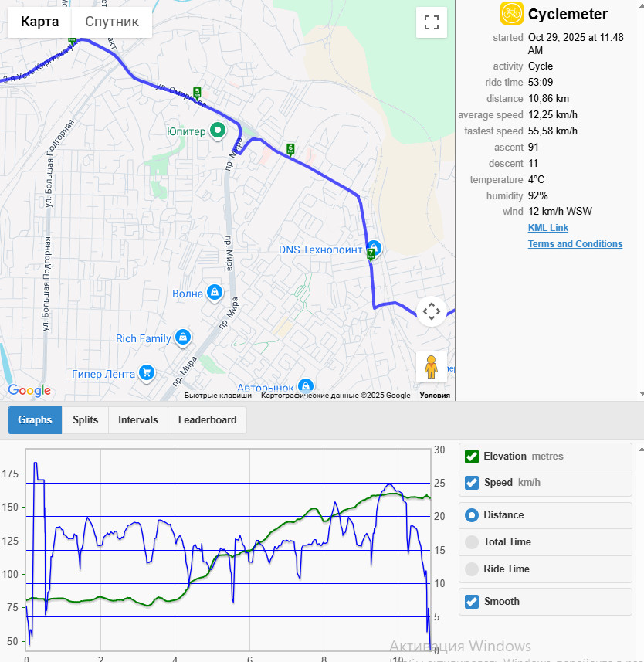This screenshot has height=662, width=644.
Task: Click the Rich Family shopping marker
Action: [x=183, y=338]
